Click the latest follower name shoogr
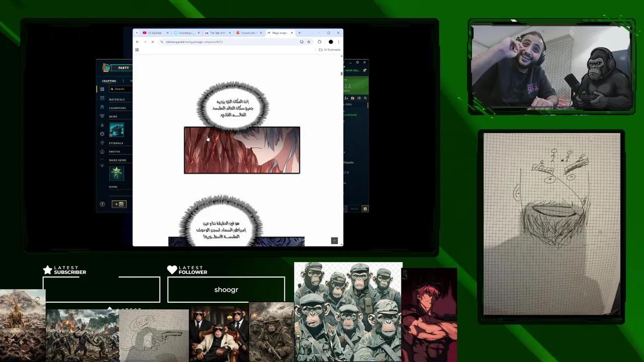This screenshot has width=644, height=362. tap(226, 290)
